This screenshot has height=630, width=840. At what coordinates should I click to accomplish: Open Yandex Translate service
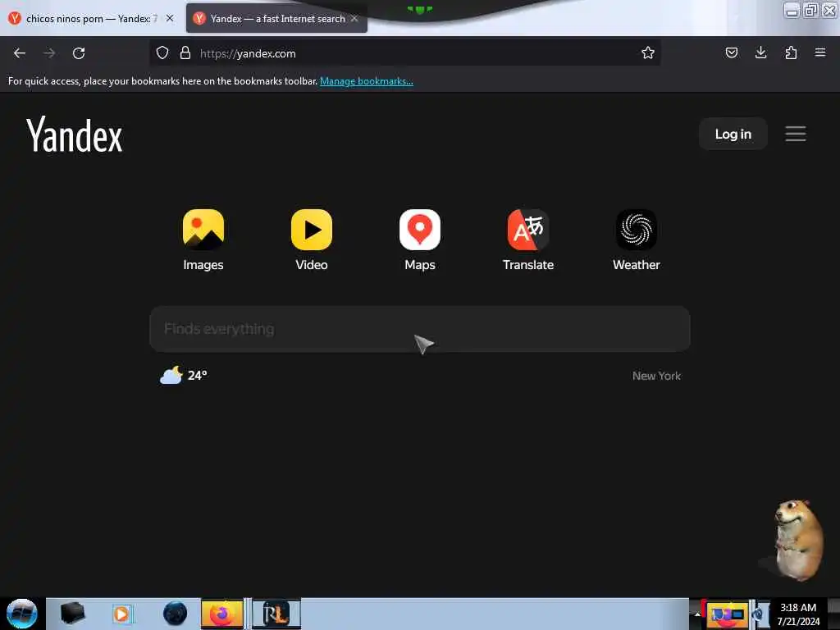[527, 240]
